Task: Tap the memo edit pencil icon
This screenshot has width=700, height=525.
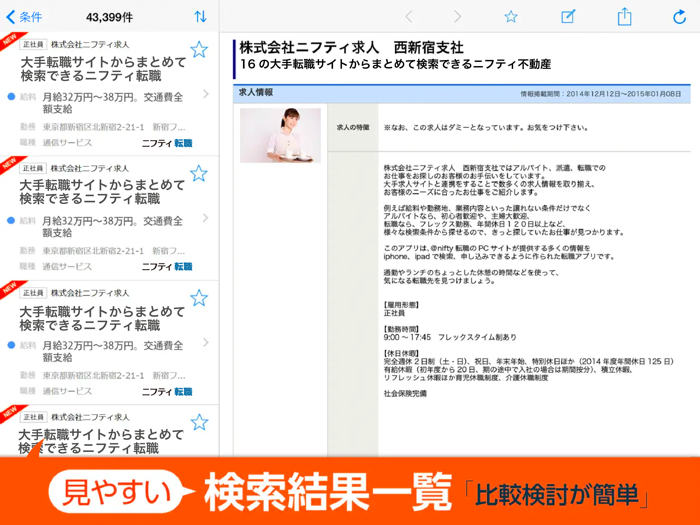Action: coord(568,17)
